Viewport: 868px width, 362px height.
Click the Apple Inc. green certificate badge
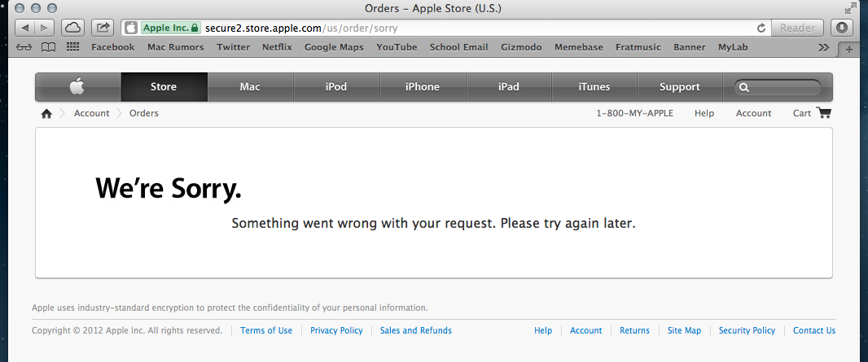coord(171,28)
